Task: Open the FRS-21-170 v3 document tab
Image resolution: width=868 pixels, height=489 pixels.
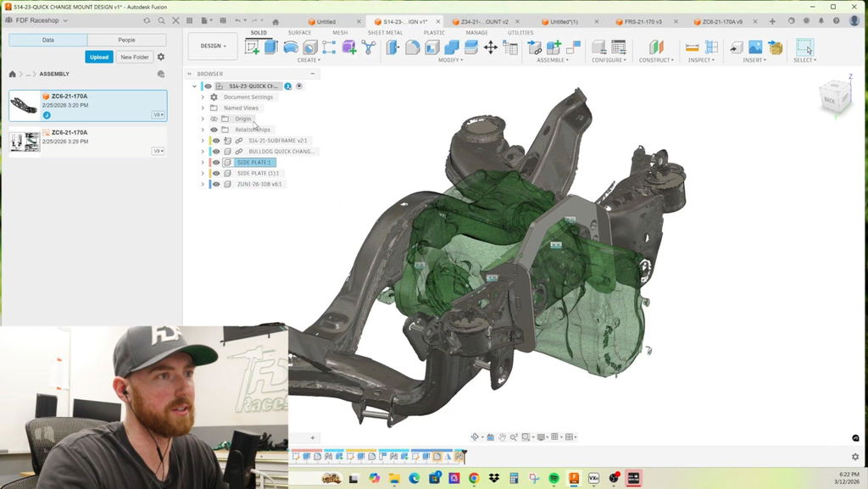Action: tap(643, 21)
